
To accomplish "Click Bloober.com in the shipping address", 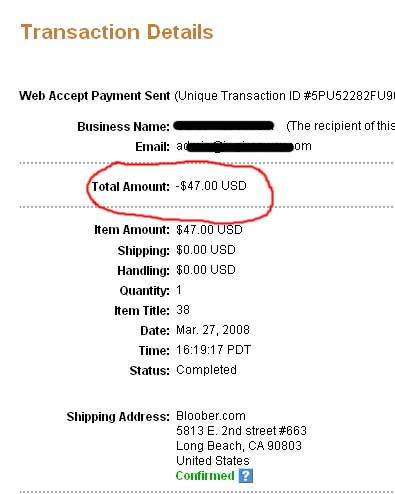I will tap(211, 416).
